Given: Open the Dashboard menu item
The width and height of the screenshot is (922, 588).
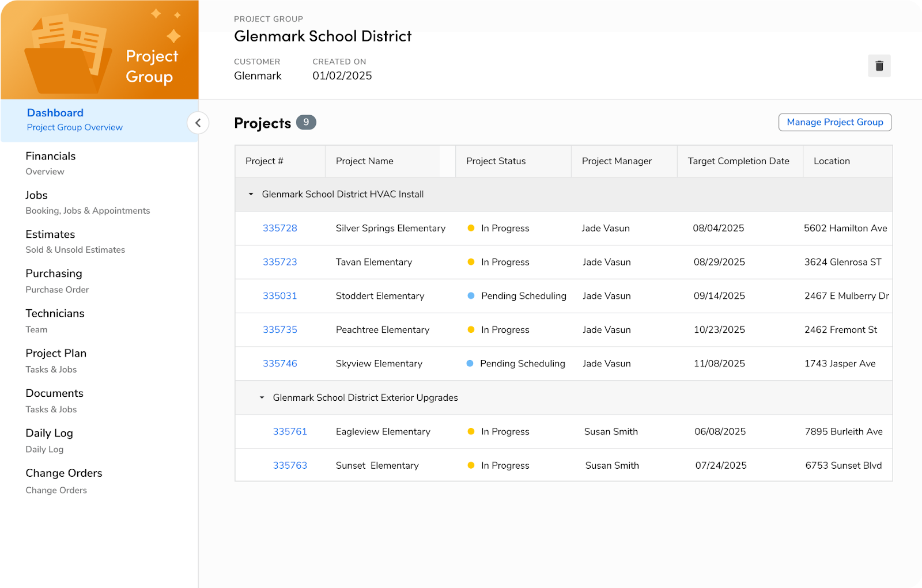Looking at the screenshot, I should point(100,120).
